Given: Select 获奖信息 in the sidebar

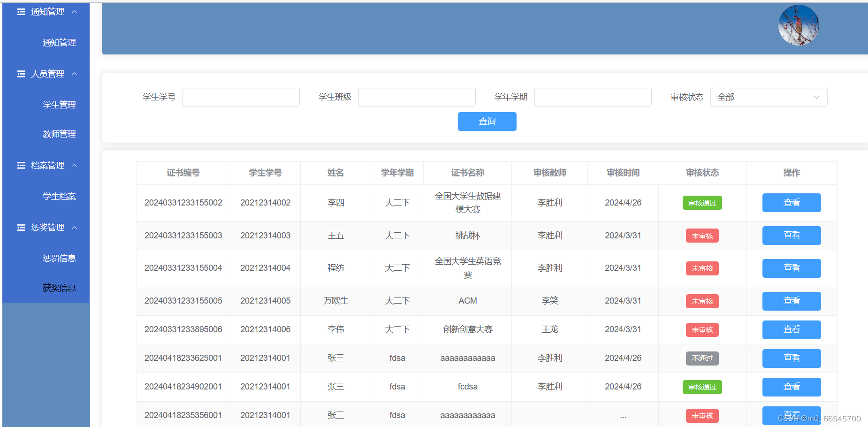Looking at the screenshot, I should tap(59, 288).
